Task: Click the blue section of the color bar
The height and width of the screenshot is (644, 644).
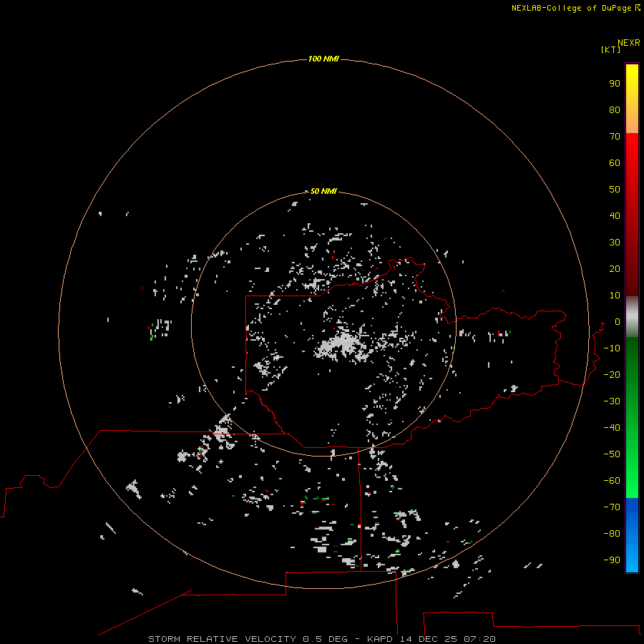Action: (x=632, y=535)
